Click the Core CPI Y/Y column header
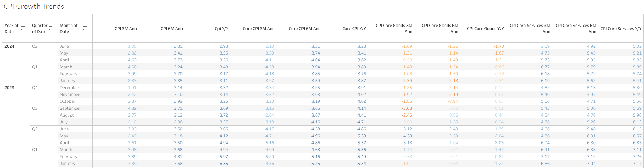The width and height of the screenshot is (644, 168). 354,29
